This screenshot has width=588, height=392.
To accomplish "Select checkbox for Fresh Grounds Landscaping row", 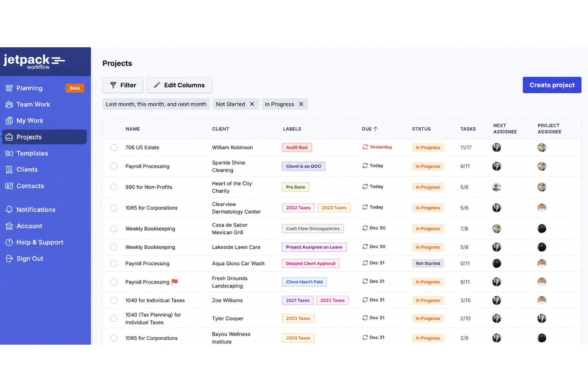I will 114,282.
